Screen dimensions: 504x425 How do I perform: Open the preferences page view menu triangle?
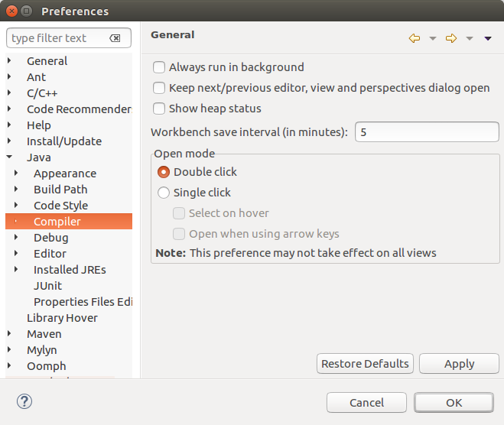click(488, 39)
